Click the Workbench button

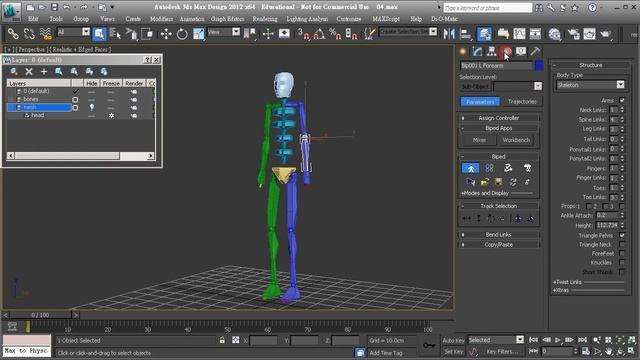point(516,140)
